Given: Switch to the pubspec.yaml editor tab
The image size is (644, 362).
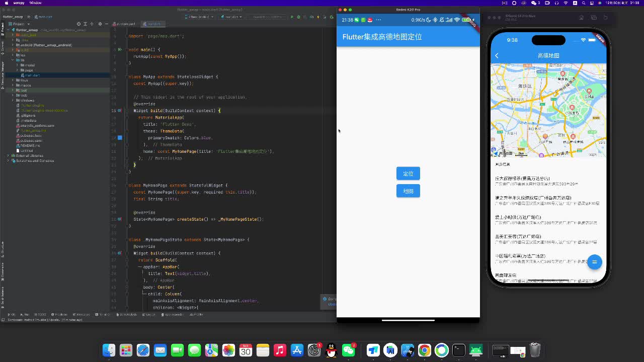Looking at the screenshot, I should click(125, 24).
